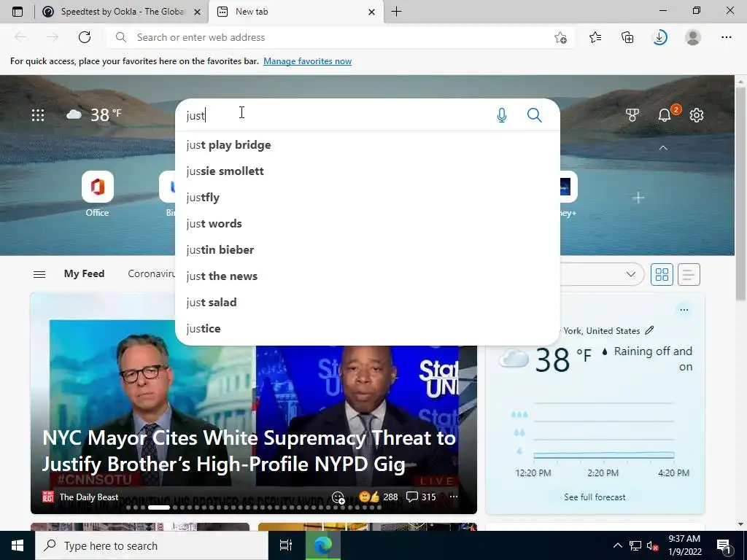
Task: Open the Action Center notification icon
Action: [x=724, y=545]
